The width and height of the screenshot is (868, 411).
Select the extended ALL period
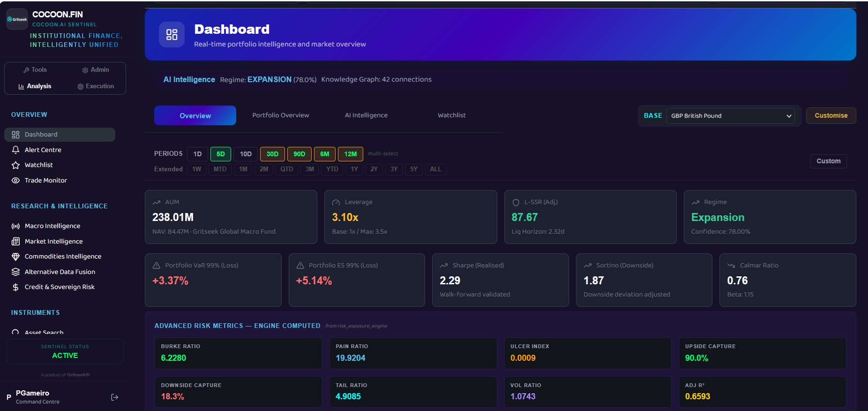[x=435, y=169]
